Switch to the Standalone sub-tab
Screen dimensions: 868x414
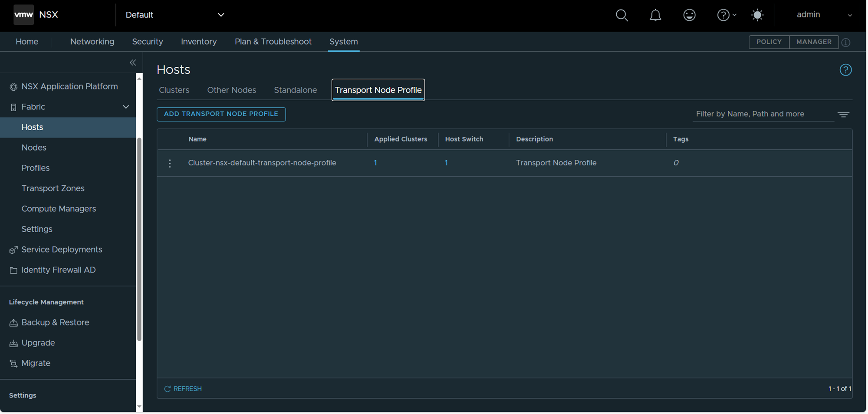[x=296, y=90]
